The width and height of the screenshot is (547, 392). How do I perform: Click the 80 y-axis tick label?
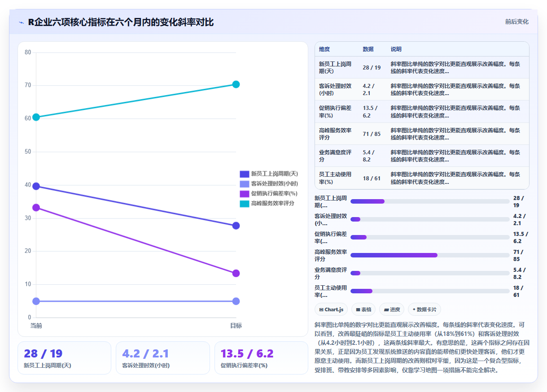point(28,52)
